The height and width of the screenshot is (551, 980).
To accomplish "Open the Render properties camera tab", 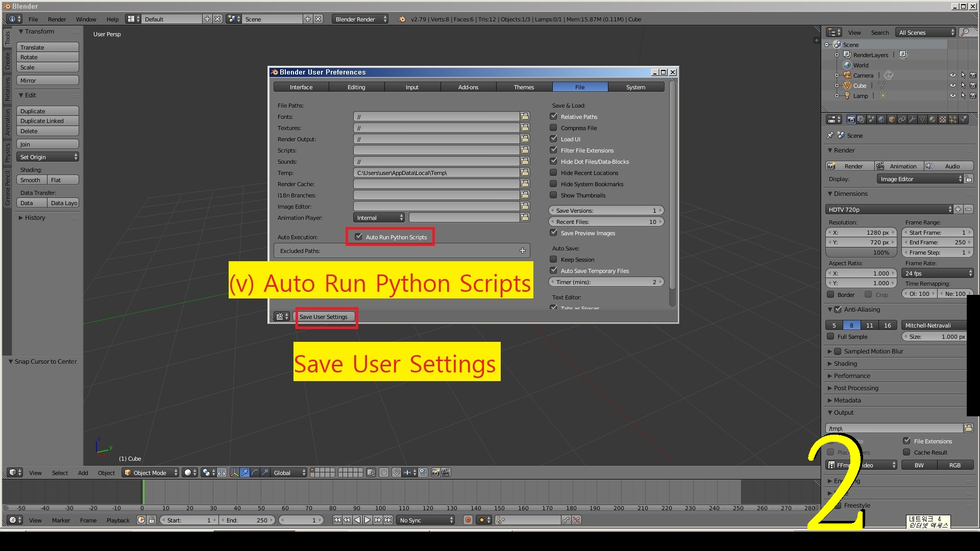I will click(851, 119).
